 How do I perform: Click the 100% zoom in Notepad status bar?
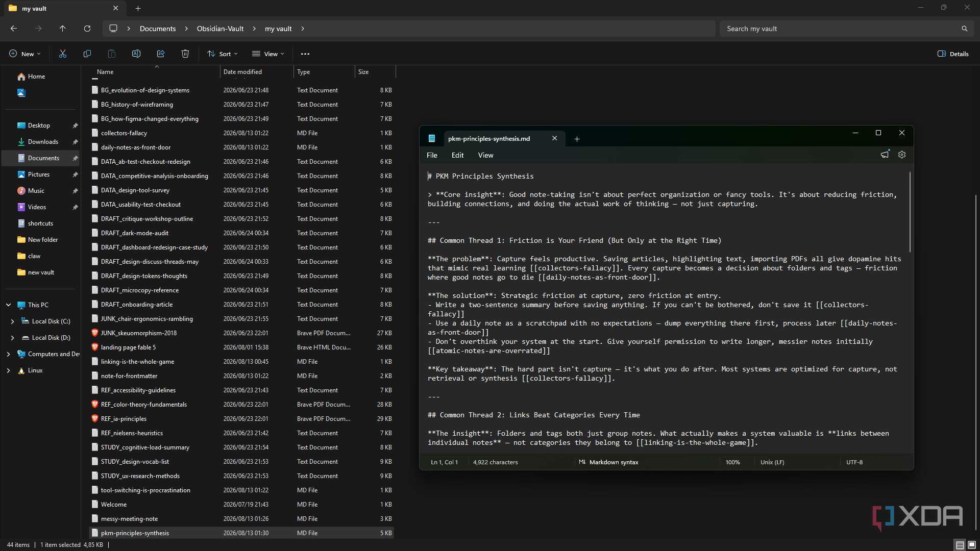click(x=732, y=462)
